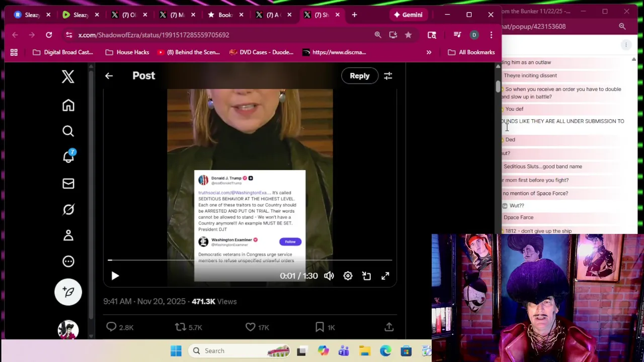This screenshot has height=362, width=644.
Task: Open a new tab with plus
Action: point(354,15)
